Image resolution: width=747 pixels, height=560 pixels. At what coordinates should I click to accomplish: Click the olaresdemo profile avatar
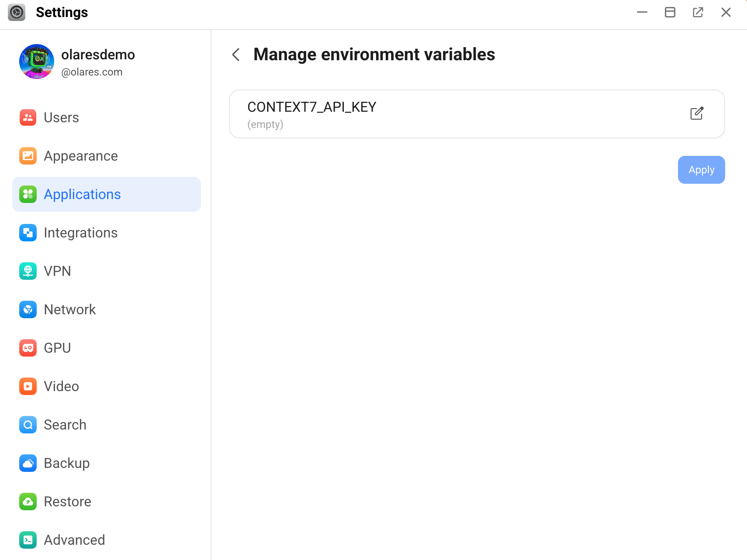point(37,62)
